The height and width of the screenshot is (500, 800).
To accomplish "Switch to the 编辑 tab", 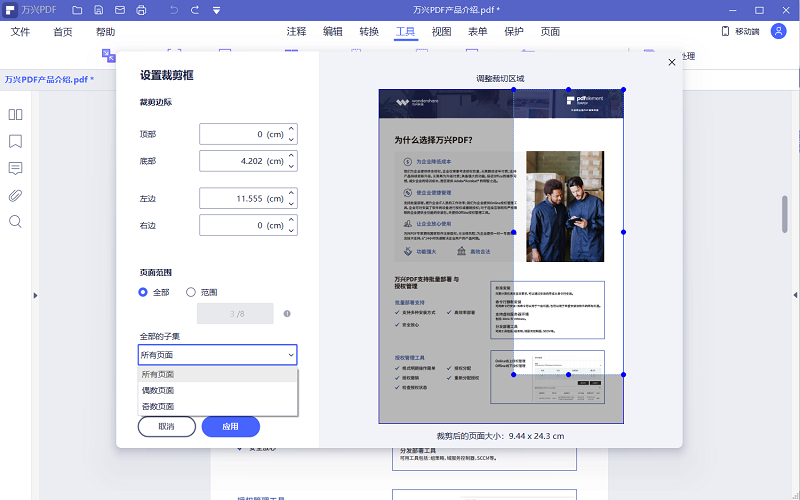I will (x=333, y=32).
